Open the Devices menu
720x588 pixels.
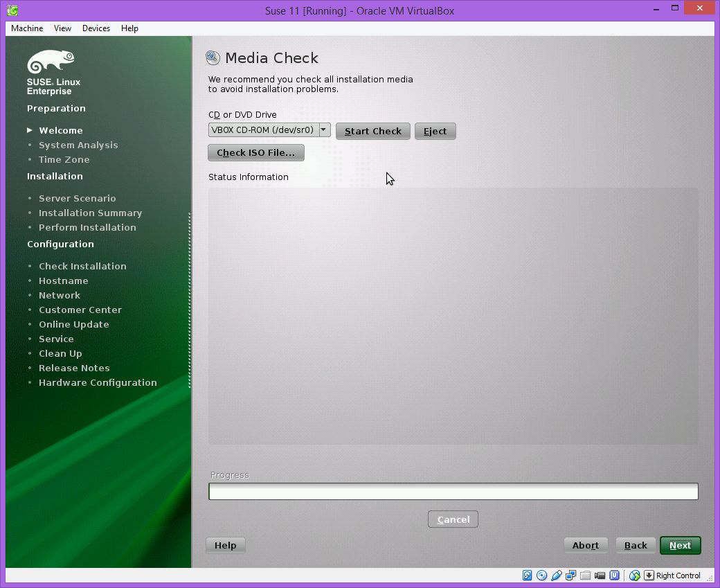click(x=96, y=28)
